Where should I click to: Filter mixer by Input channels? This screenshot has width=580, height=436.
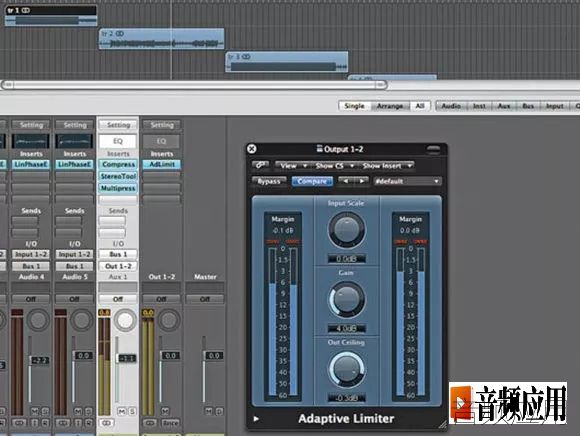[x=554, y=106]
